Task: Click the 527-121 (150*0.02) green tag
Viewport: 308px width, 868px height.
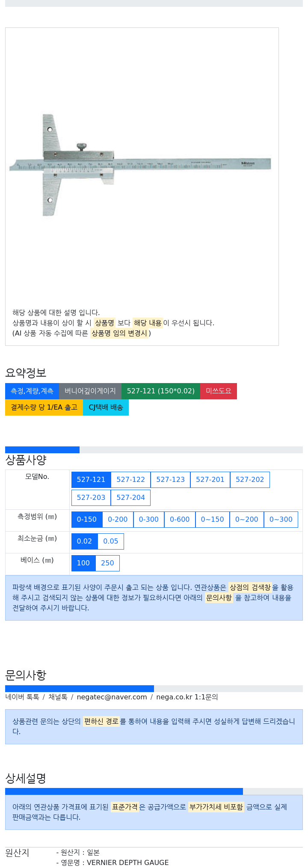Action: click(161, 391)
